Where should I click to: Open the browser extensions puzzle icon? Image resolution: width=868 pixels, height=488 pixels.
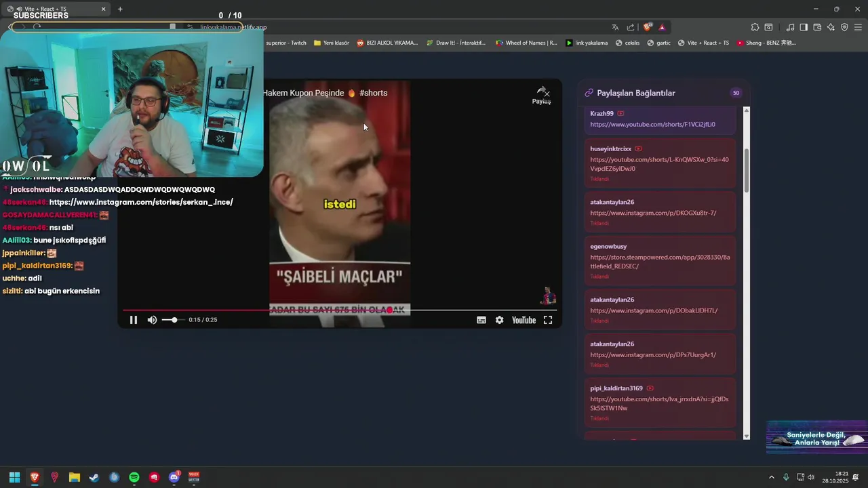(755, 27)
